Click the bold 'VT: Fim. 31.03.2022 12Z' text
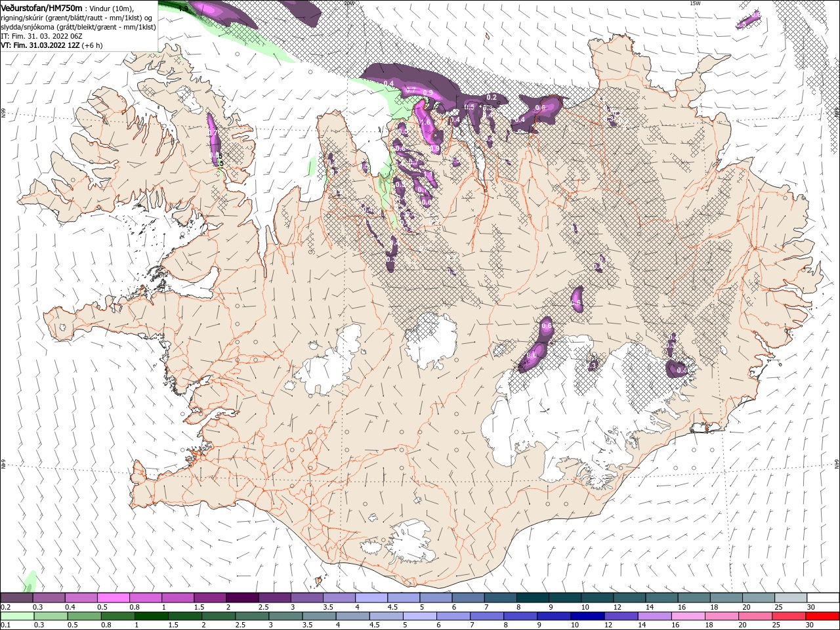The image size is (840, 630). click(x=41, y=45)
